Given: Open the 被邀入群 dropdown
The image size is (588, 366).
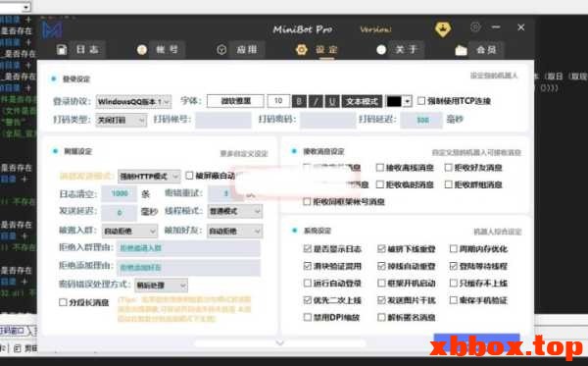Looking at the screenshot, I should coord(129,231).
